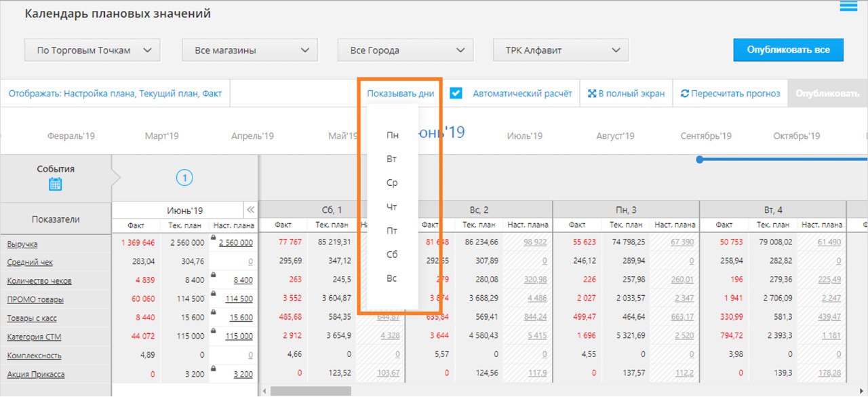868x397 pixels.
Task: Choose Сб in the days dropdown list
Action: (392, 254)
